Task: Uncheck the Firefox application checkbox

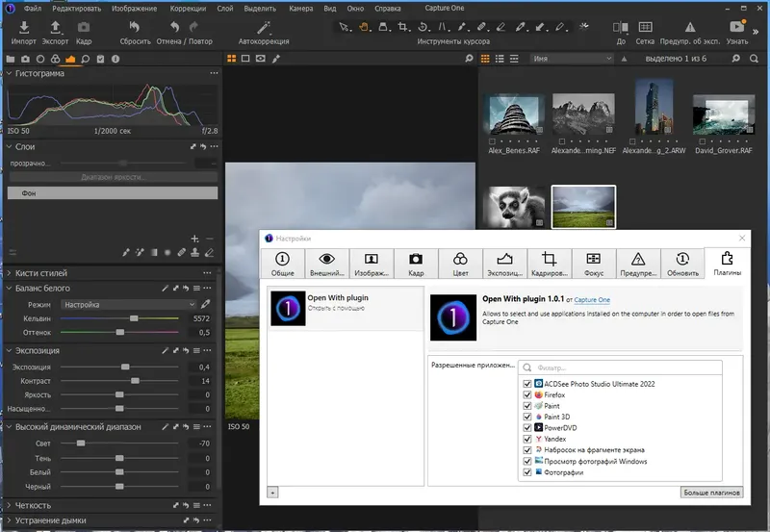Action: (x=526, y=395)
